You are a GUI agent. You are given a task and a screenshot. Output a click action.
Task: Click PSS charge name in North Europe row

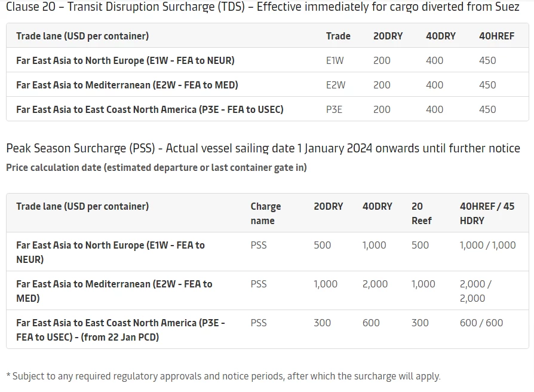[x=259, y=245]
